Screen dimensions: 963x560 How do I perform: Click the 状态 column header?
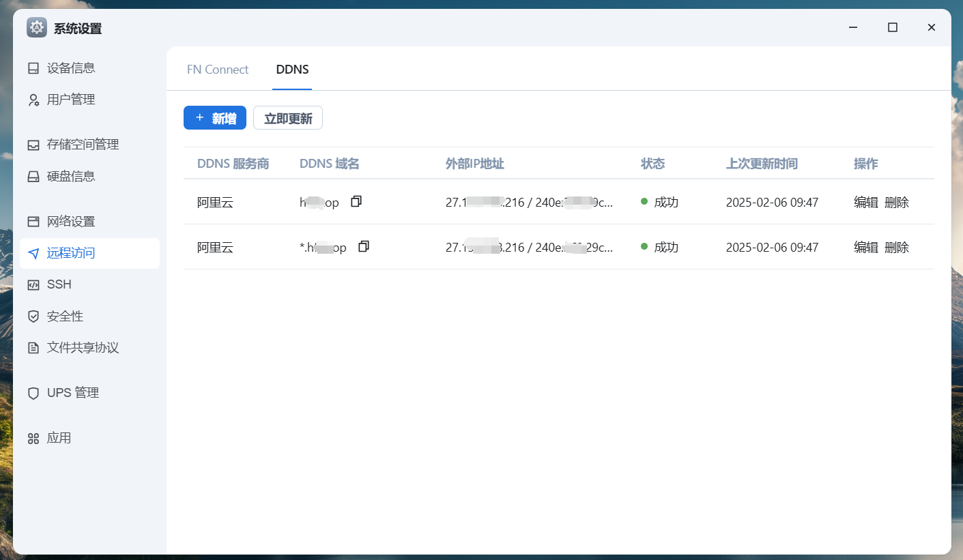click(x=653, y=164)
